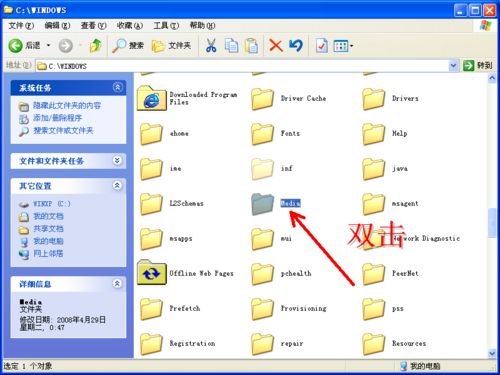Screen dimensions: 500x375
Task: Click the vertical scrollbar down arrow
Action: pyautogui.click(x=492, y=353)
